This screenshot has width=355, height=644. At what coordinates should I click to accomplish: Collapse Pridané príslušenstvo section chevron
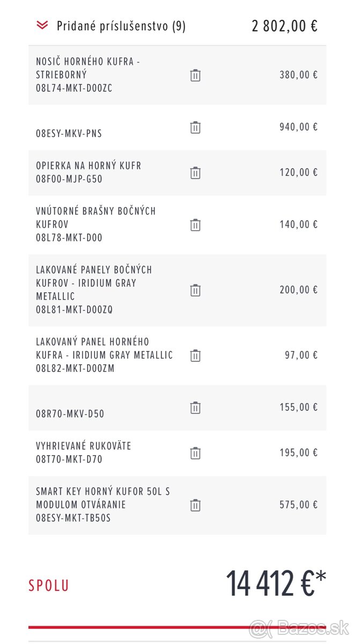[x=42, y=25]
